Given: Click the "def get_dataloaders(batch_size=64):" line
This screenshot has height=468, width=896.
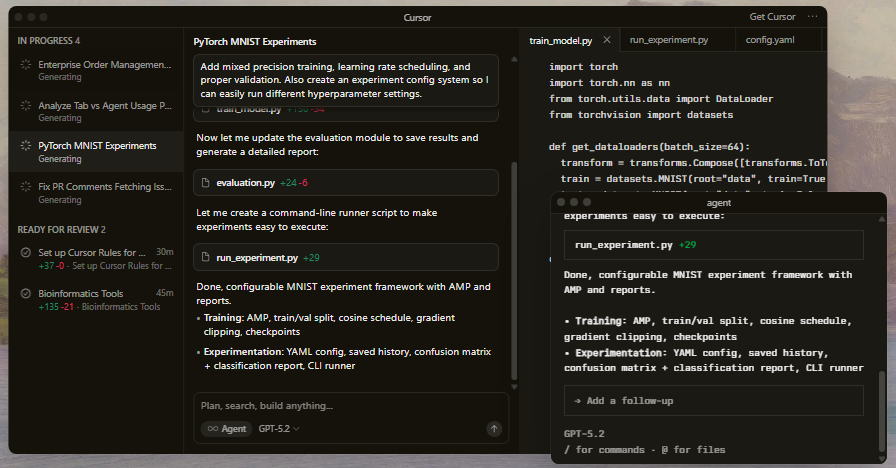Looking at the screenshot, I should click(649, 147).
